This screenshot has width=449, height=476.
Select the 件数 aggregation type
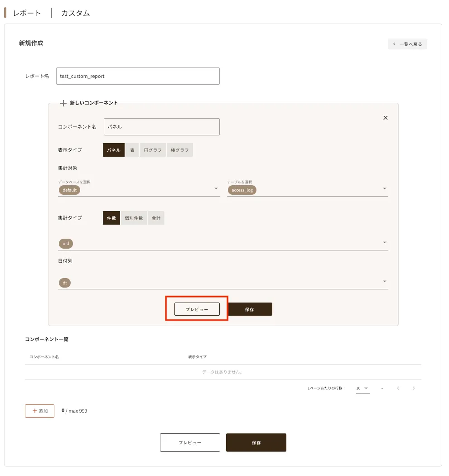click(x=111, y=218)
